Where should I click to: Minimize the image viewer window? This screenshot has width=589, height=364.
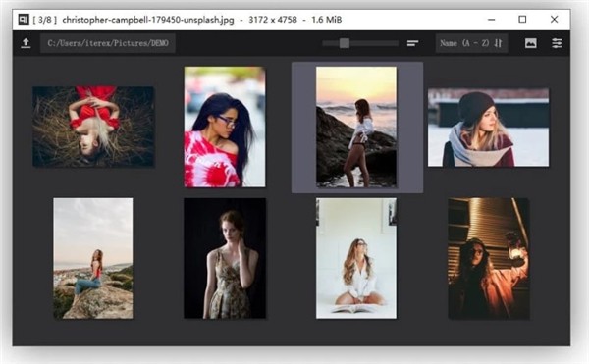[491, 20]
